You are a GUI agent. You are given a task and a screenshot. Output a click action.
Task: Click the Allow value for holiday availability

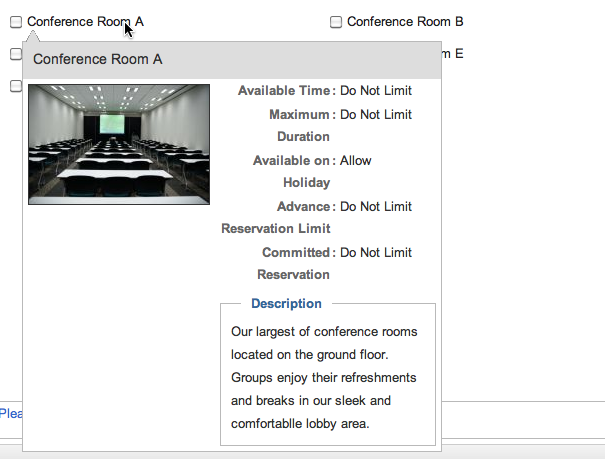coord(355,160)
